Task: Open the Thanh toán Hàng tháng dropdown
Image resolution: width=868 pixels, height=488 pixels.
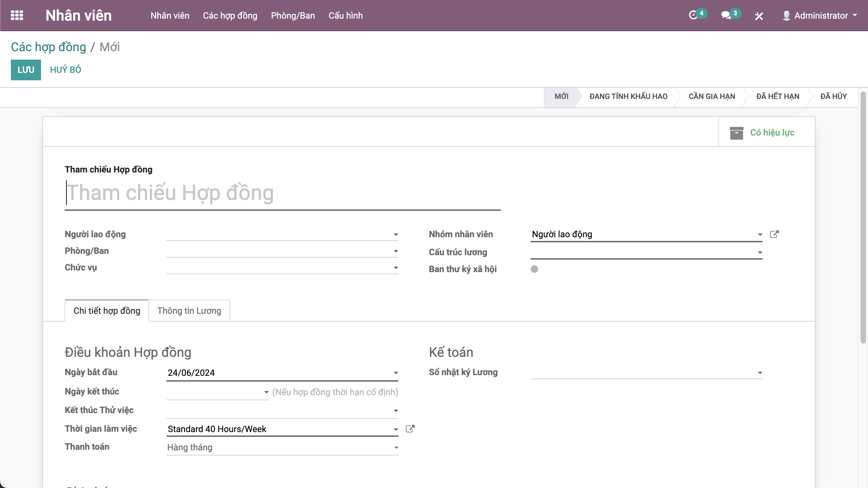Action: coord(282,447)
